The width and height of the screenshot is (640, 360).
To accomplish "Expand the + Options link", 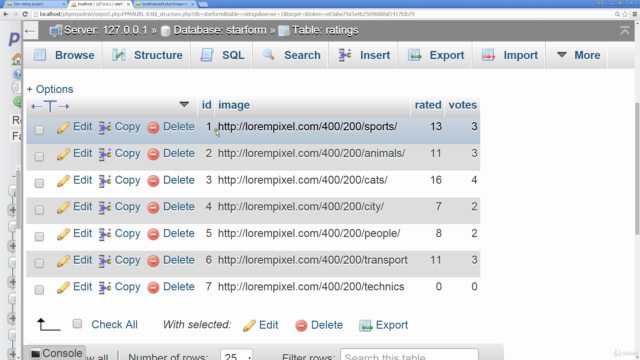I will pyautogui.click(x=50, y=89).
